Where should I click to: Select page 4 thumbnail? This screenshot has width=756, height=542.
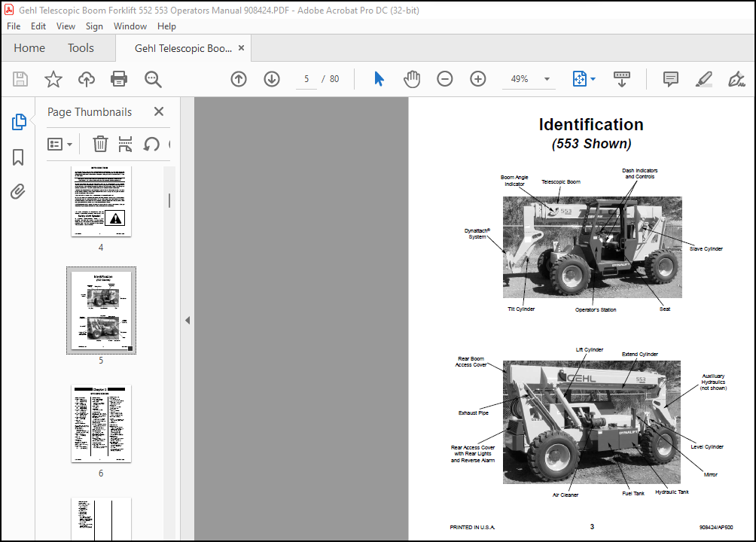tap(101, 201)
